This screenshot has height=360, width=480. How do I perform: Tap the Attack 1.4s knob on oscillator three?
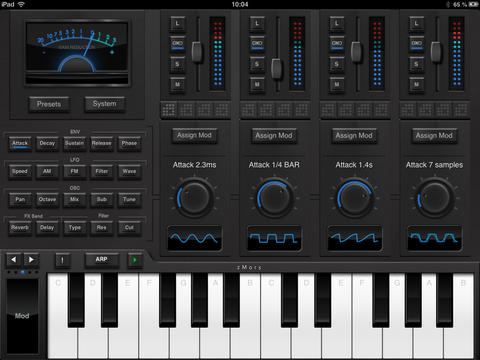point(355,198)
